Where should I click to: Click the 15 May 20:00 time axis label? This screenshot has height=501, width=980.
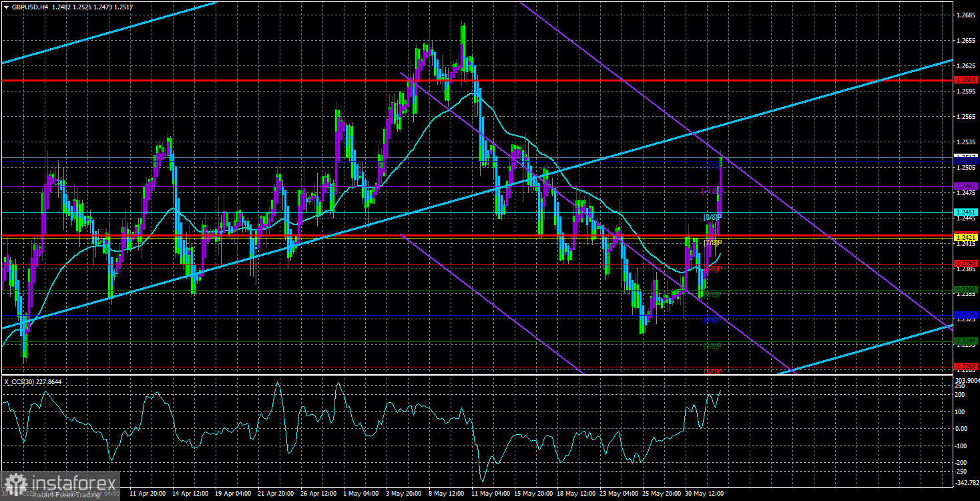[x=532, y=494]
